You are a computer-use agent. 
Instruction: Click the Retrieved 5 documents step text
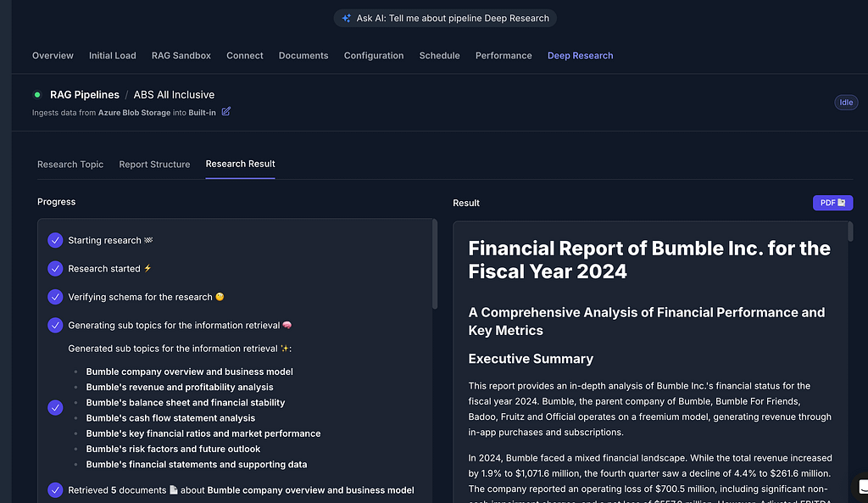[241, 490]
